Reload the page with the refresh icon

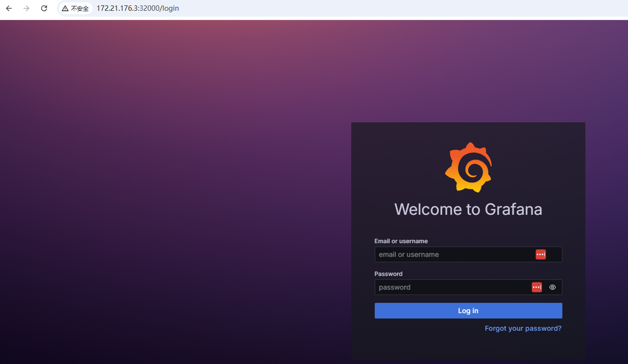tap(44, 8)
